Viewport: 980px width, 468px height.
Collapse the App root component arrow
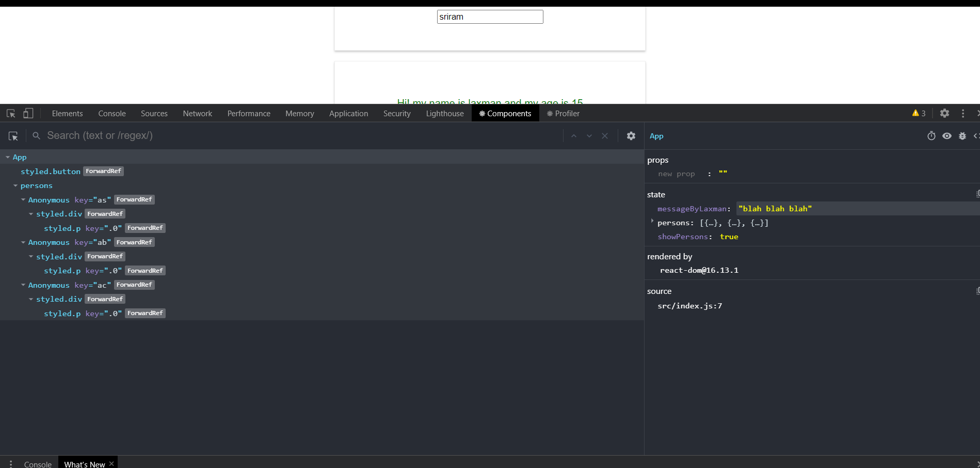8,157
